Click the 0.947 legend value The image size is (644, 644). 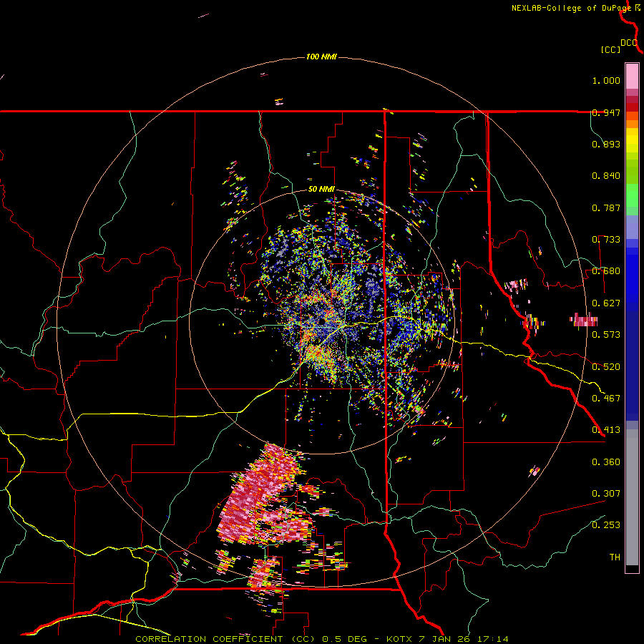click(606, 112)
